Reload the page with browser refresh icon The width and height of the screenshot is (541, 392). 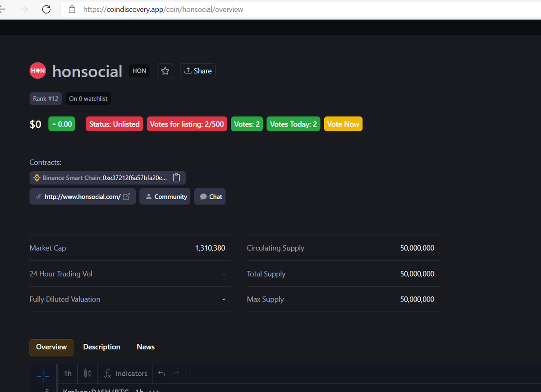tap(46, 9)
